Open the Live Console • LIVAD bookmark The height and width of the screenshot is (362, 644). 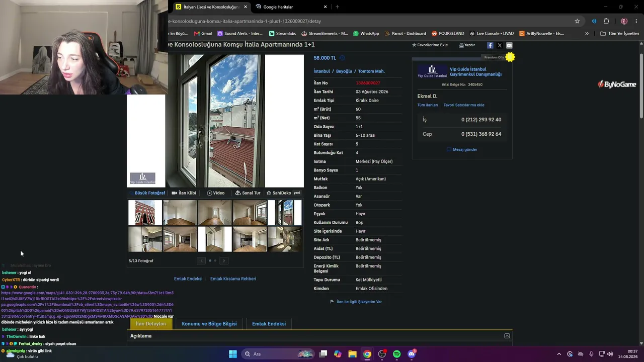point(492,34)
